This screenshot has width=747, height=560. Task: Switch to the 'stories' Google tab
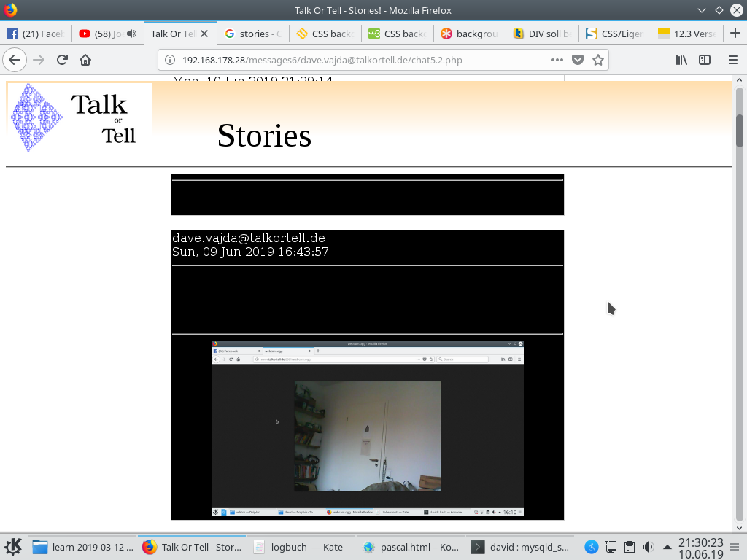pos(253,34)
